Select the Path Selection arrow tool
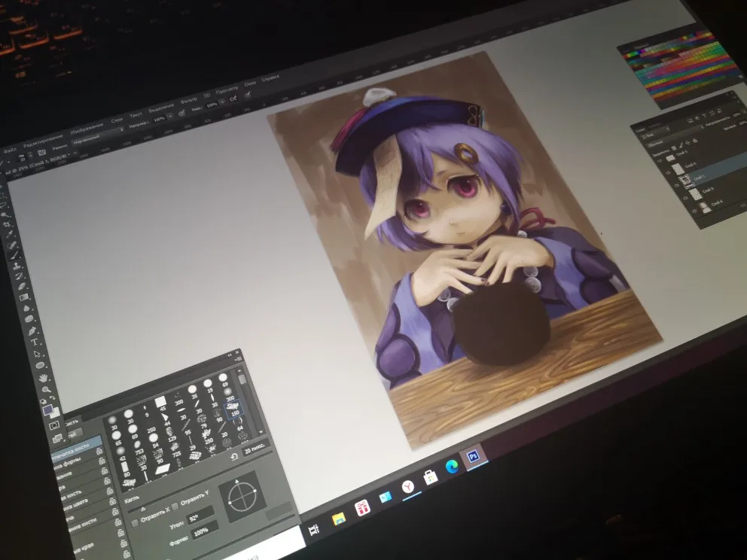The width and height of the screenshot is (747, 560). click(37, 354)
